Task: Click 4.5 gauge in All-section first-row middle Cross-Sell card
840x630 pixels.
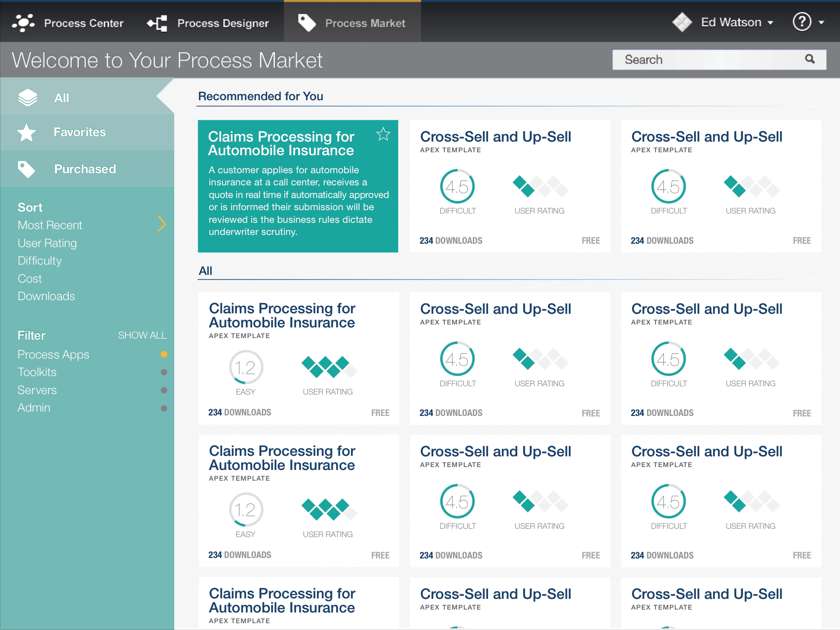Action: 457,359
